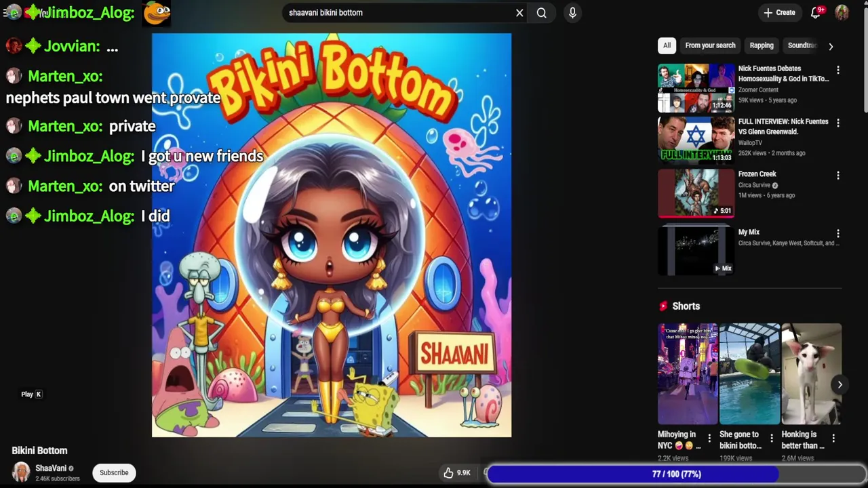Show more filter chips with right arrow
Screen dimensions: 868x488
click(831, 46)
